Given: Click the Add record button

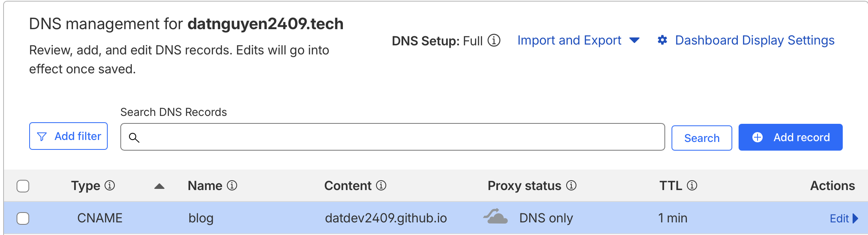Looking at the screenshot, I should pyautogui.click(x=790, y=137).
